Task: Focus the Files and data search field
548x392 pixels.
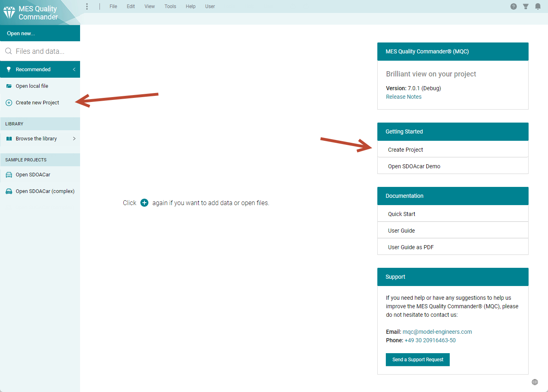Action: (x=44, y=51)
